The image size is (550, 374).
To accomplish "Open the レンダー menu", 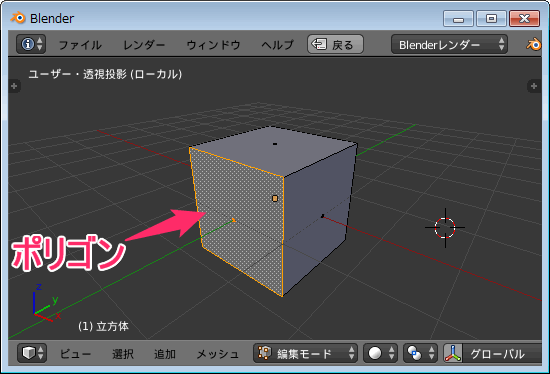I will (x=144, y=45).
